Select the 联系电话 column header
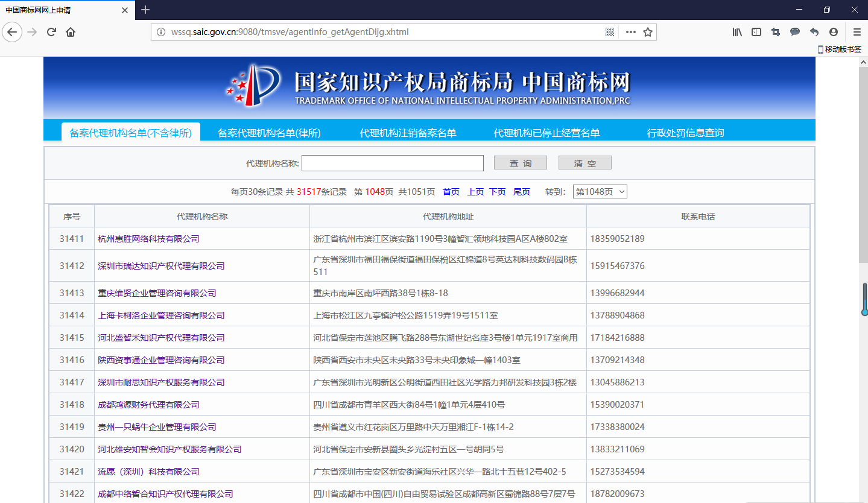This screenshot has height=503, width=868. coord(698,217)
